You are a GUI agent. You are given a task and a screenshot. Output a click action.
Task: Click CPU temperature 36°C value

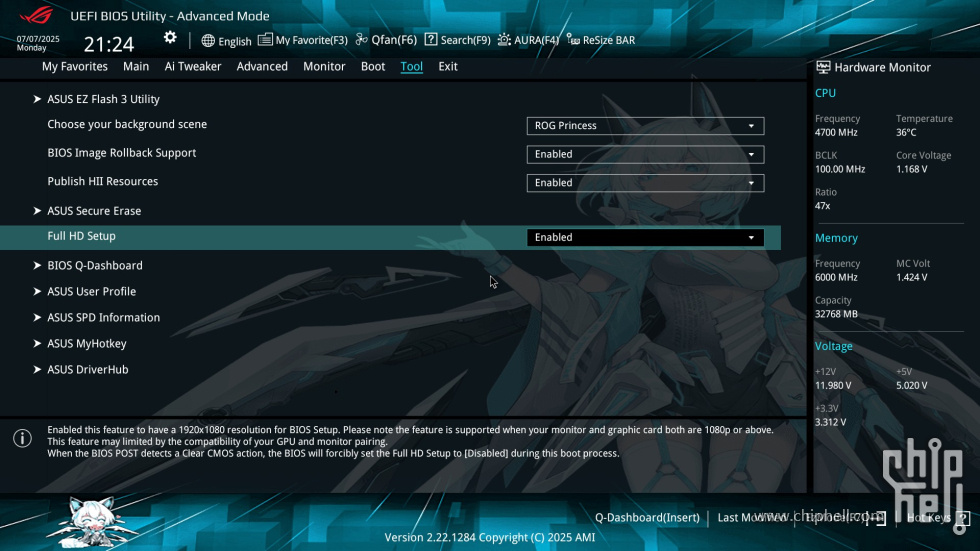coord(906,132)
